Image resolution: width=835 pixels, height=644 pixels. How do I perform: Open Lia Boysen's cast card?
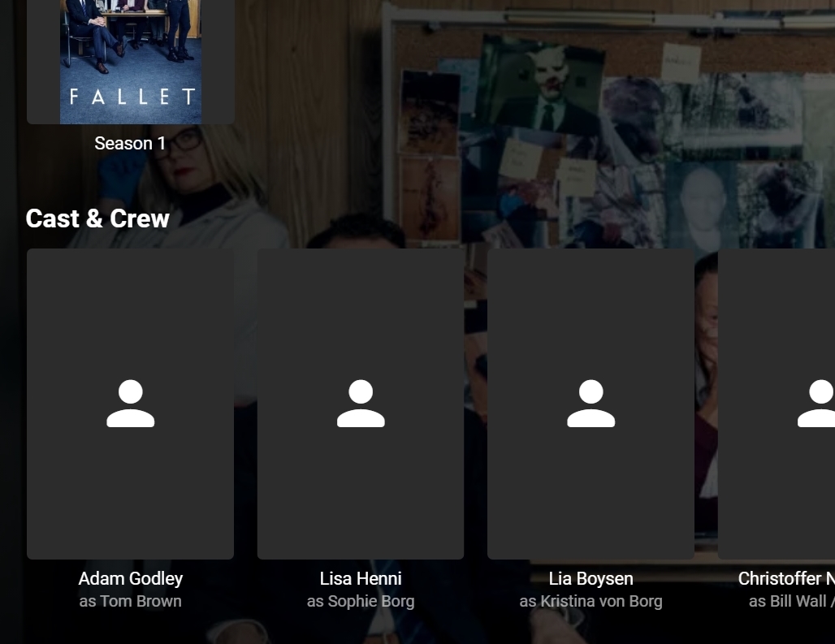[x=591, y=404]
